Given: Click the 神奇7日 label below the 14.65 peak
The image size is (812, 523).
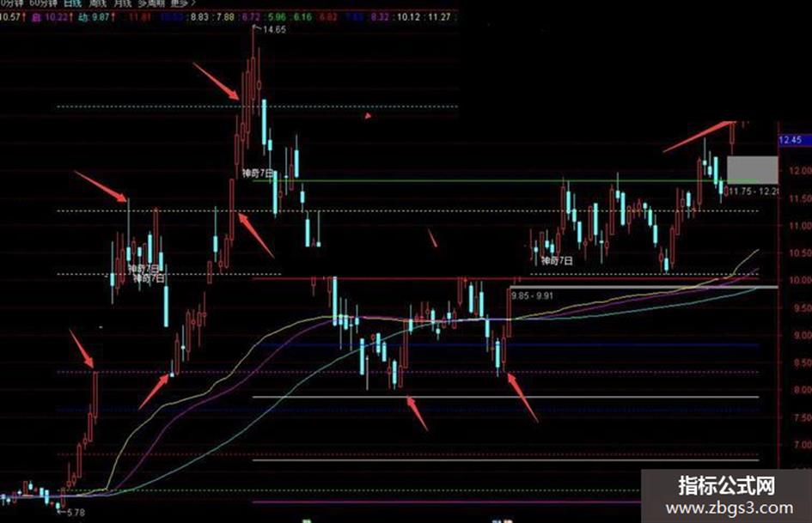Looking at the screenshot, I should [x=258, y=173].
